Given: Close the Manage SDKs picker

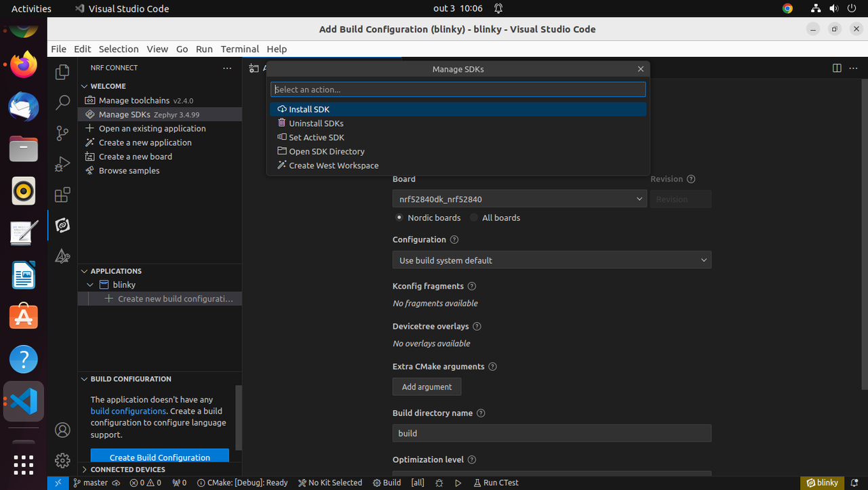Looking at the screenshot, I should coord(641,69).
